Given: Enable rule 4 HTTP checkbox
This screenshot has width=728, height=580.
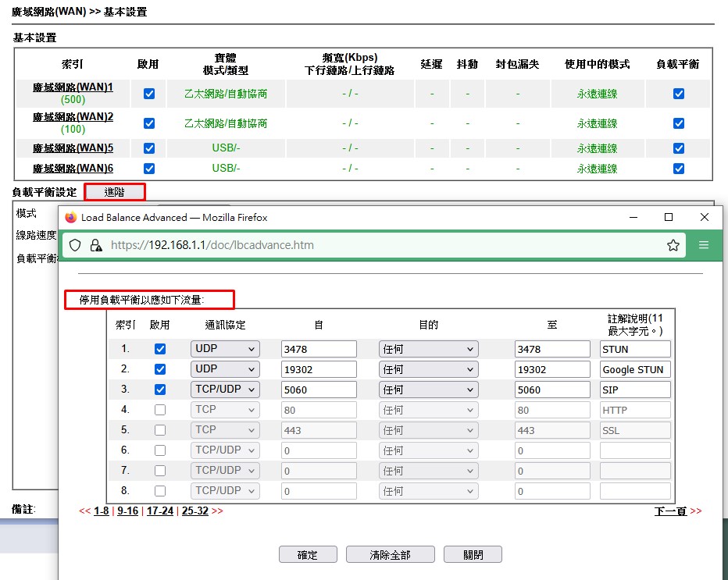Looking at the screenshot, I should coord(160,410).
